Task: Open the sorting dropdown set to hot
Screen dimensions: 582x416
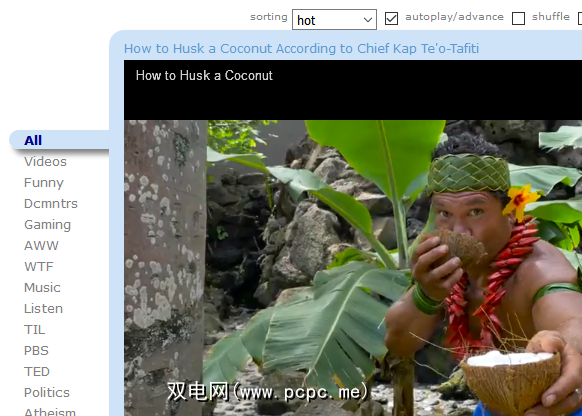Action: click(334, 20)
